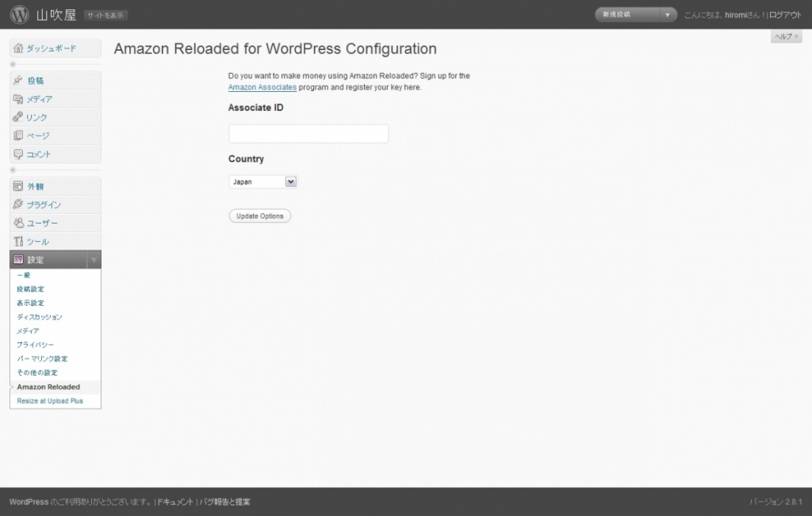The width and height of the screenshot is (812, 516).
Task: Open the 投稿 posts menu
Action: pyautogui.click(x=35, y=81)
